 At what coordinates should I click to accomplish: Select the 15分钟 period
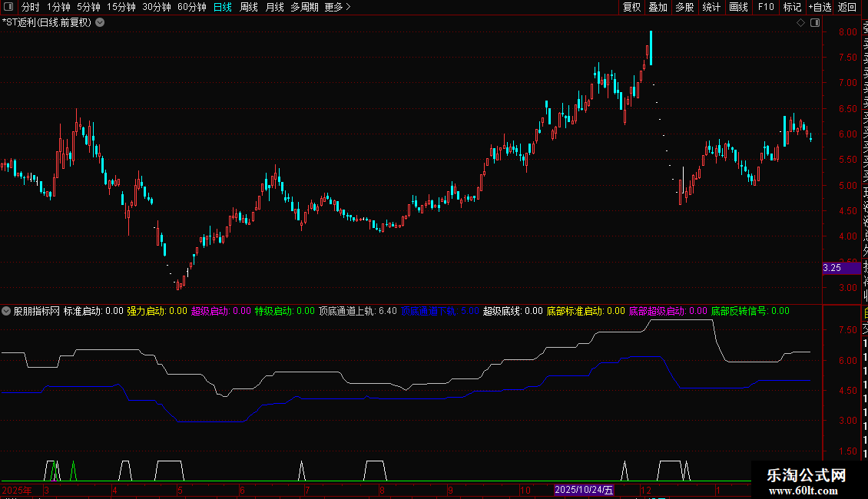coord(121,7)
